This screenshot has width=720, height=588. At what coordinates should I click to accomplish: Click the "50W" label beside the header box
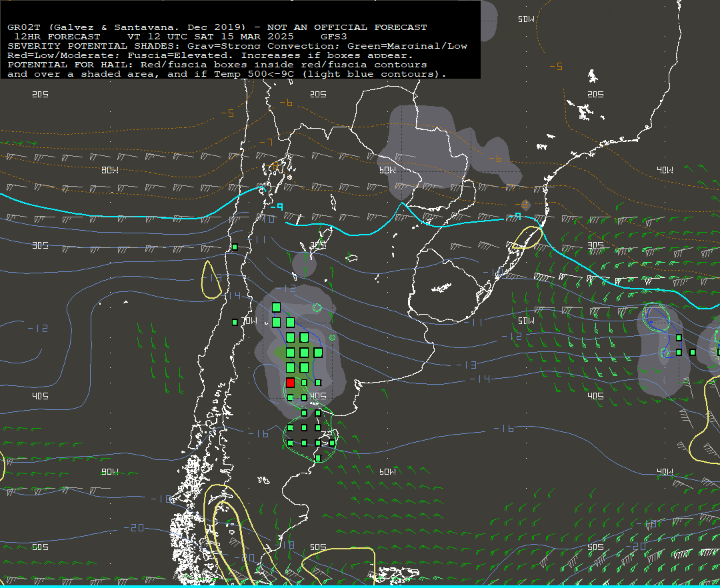click(526, 19)
